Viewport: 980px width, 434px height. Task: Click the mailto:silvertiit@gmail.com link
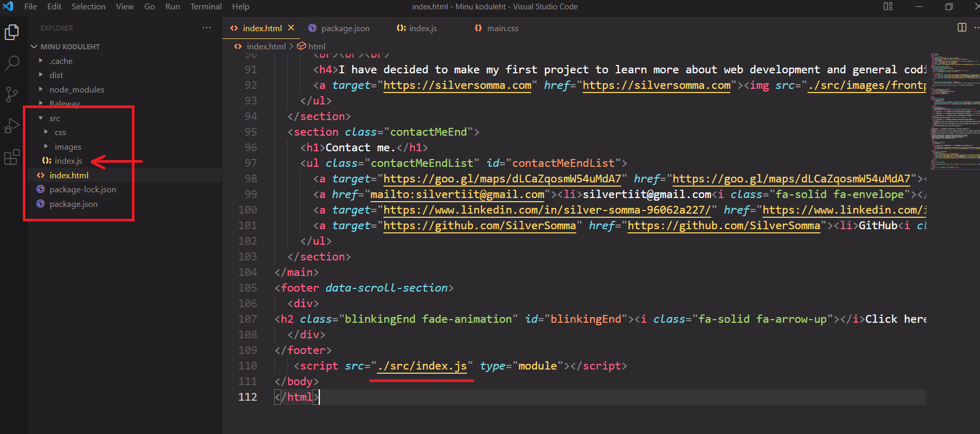(457, 194)
